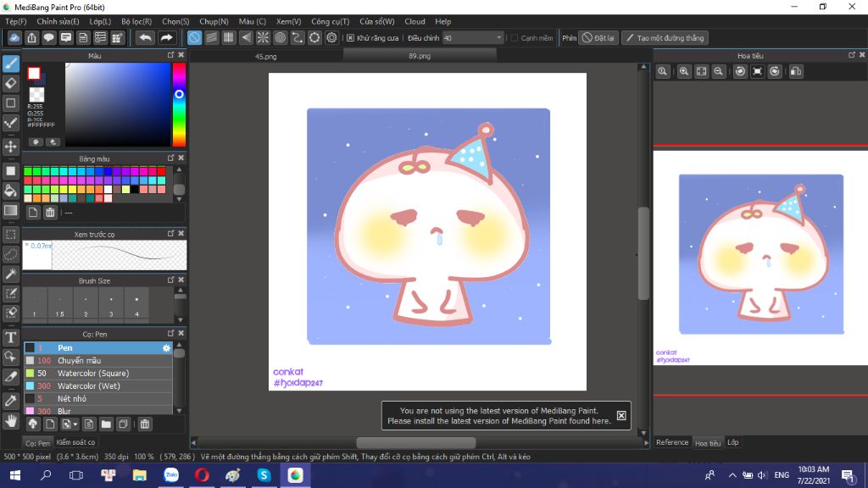Click the hue slider strip
Viewport: 868px width, 488px height.
pos(179,104)
